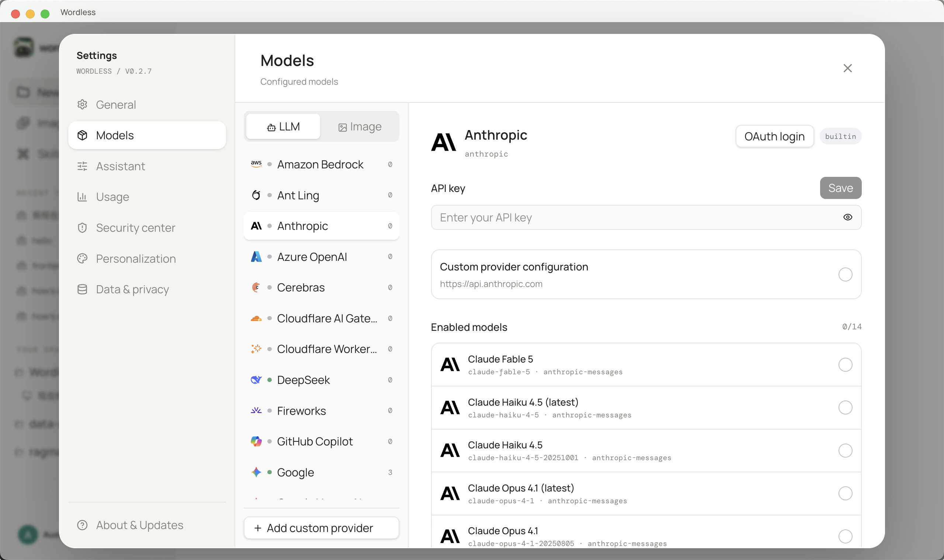The height and width of the screenshot is (560, 944).
Task: Open General settings
Action: pos(147,105)
